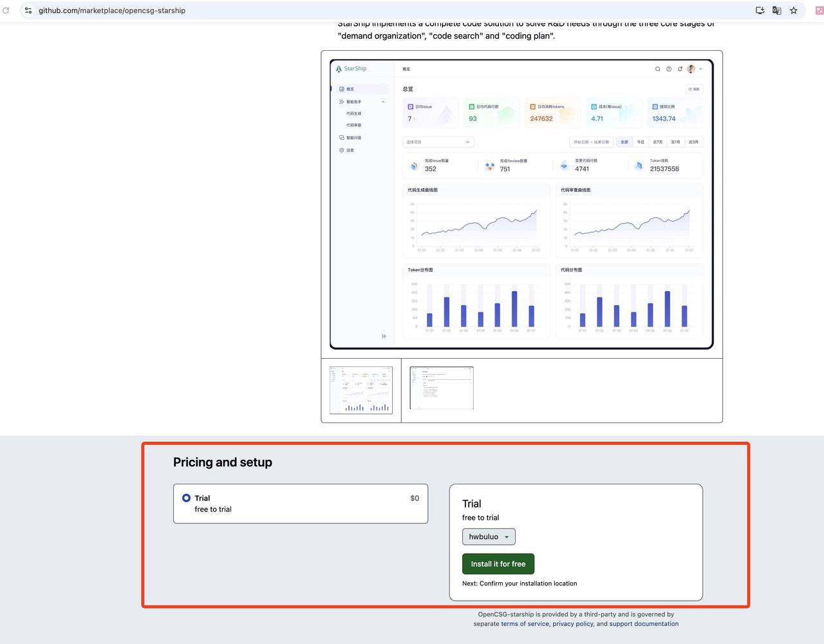Click the StarShip logo in the screenshot
Screen dimensions: 824x644
(x=351, y=68)
